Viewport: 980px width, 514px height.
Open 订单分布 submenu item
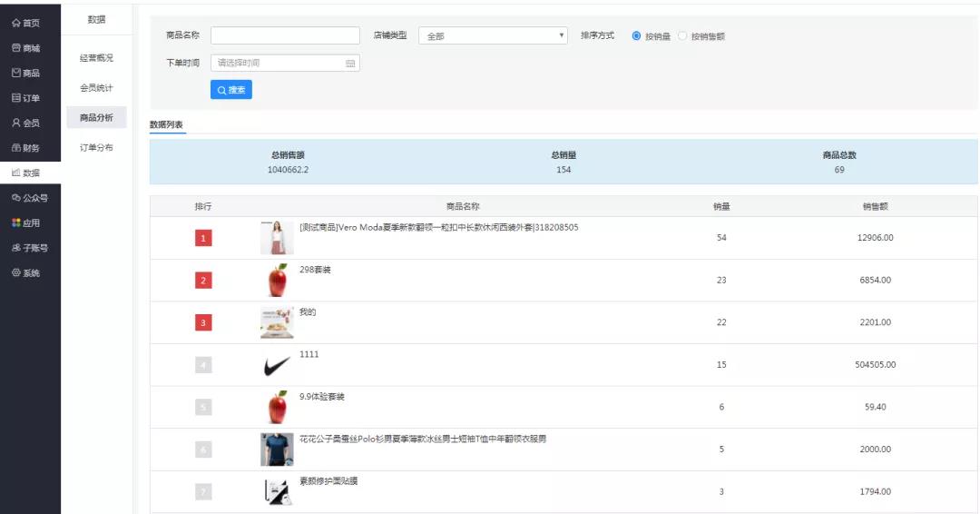(96, 148)
